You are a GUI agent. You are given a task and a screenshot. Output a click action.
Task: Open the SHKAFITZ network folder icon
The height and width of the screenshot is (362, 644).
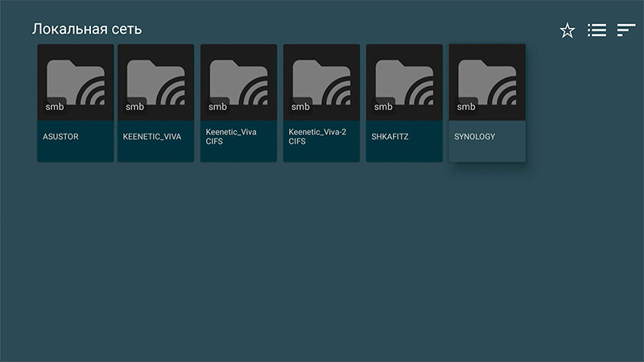[404, 82]
